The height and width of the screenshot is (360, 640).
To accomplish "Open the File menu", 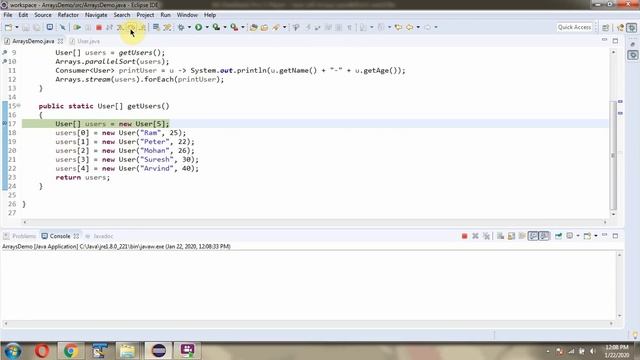I will tap(8, 15).
